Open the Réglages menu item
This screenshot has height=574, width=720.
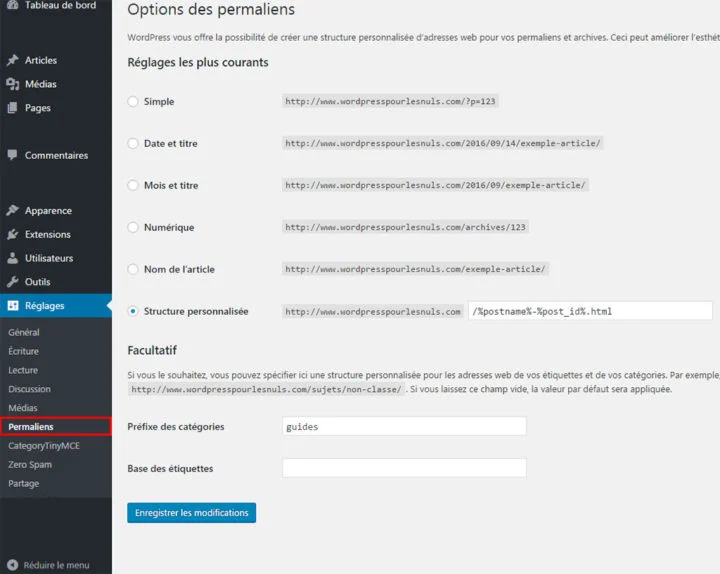[x=56, y=306]
